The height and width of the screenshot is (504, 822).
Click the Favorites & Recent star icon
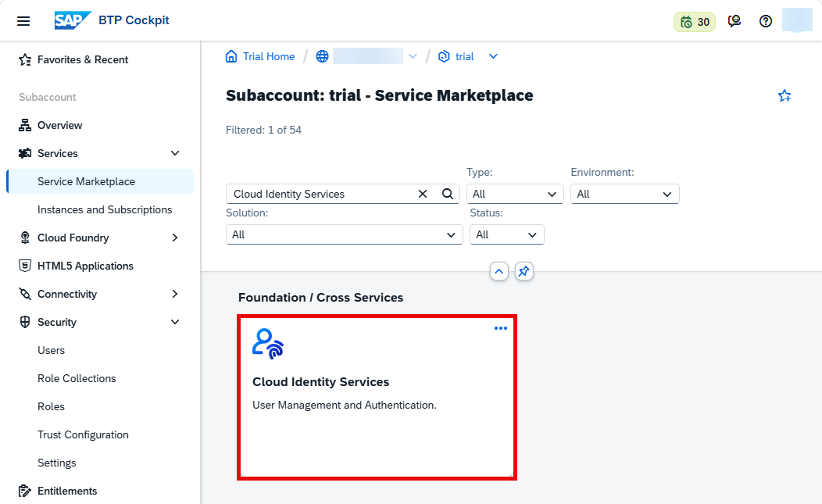(x=25, y=60)
